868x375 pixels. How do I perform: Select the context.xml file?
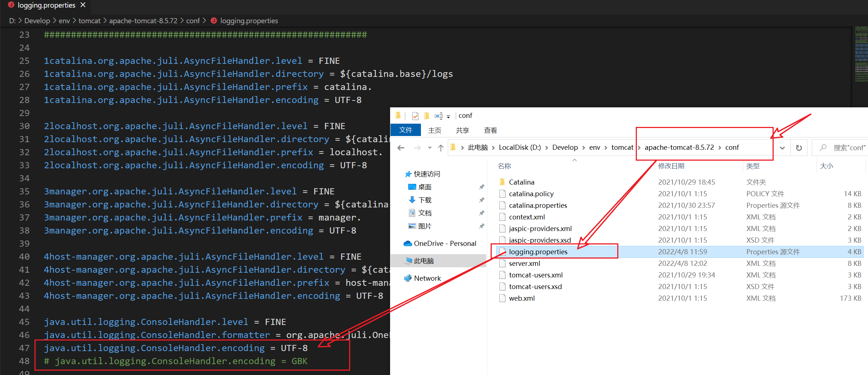point(527,217)
